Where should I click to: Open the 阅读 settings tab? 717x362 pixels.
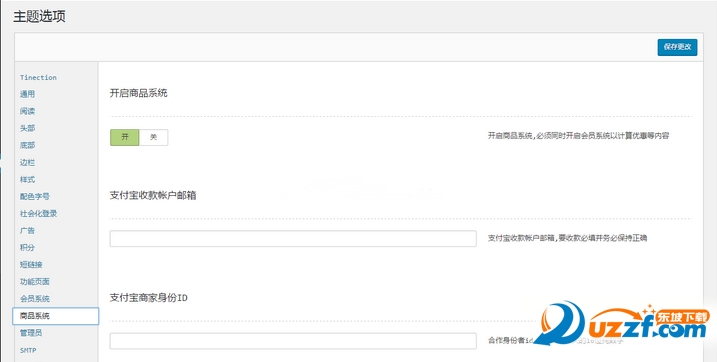pyautogui.click(x=27, y=111)
